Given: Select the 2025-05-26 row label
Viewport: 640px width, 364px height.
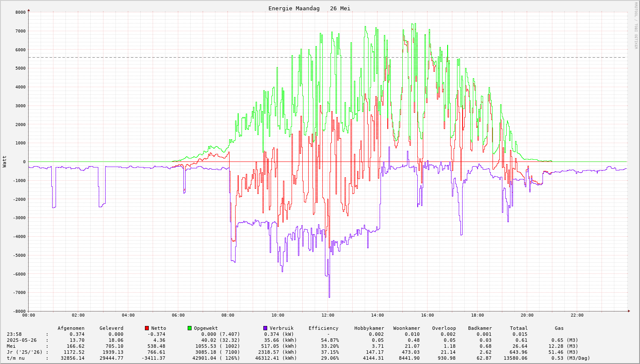Looking at the screenshot, I should pos(21,340).
